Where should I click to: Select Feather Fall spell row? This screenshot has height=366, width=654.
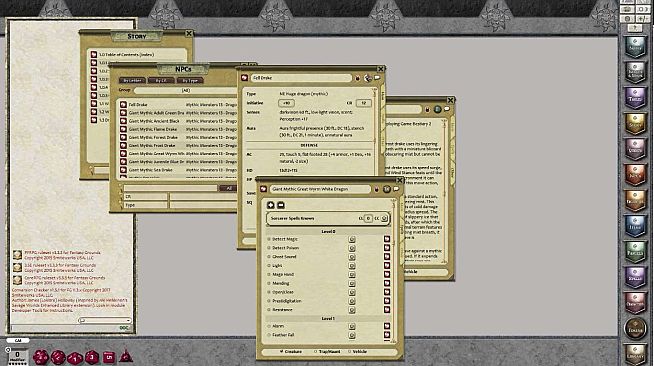[x=328, y=335]
